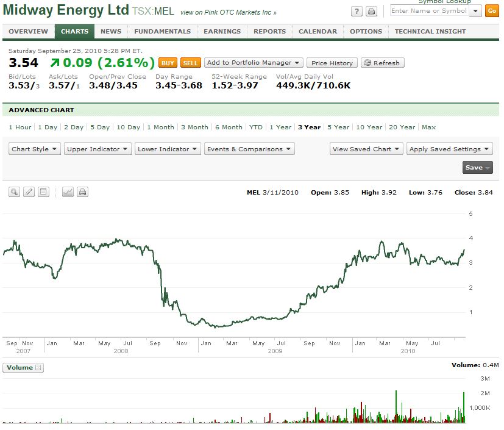Expand the Chart Style dropdown
The image size is (504, 430).
35,149
